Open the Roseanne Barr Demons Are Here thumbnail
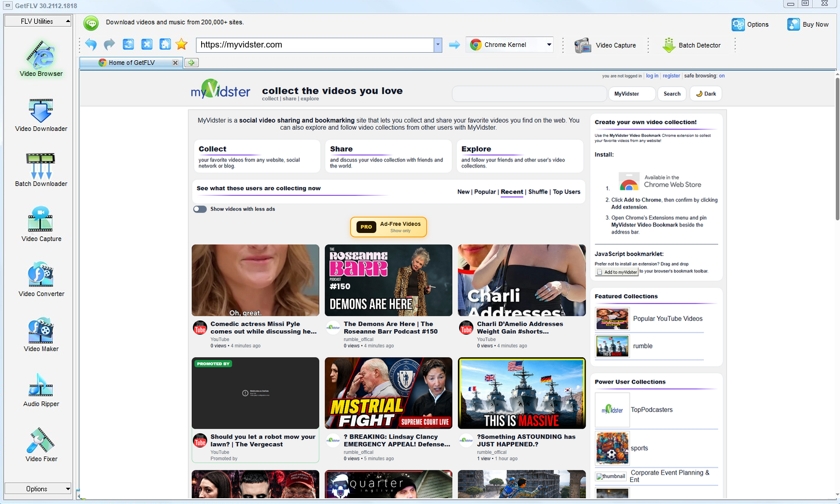 click(x=388, y=280)
